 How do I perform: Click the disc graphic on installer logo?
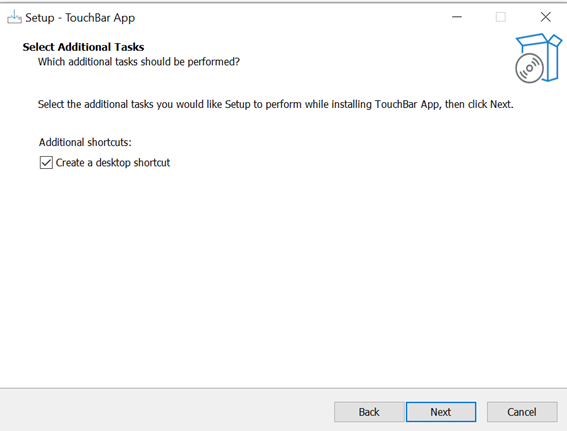pos(529,68)
